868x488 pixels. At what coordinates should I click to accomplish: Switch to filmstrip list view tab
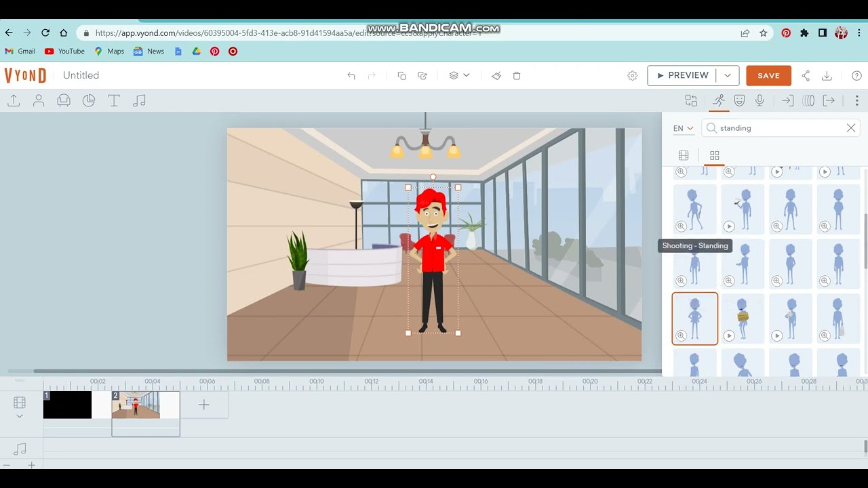(x=684, y=155)
